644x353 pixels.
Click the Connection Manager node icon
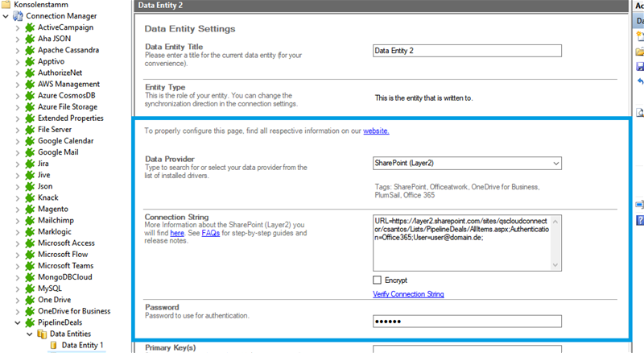pyautogui.click(x=18, y=16)
